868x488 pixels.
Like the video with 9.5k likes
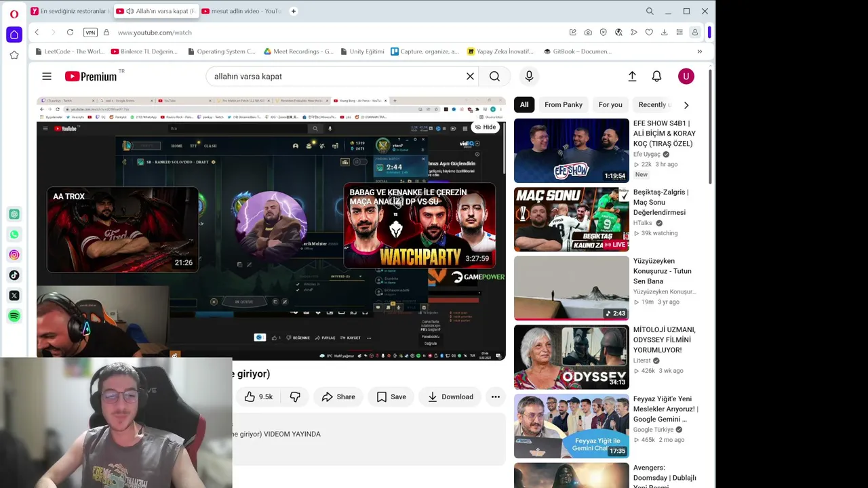pos(258,397)
